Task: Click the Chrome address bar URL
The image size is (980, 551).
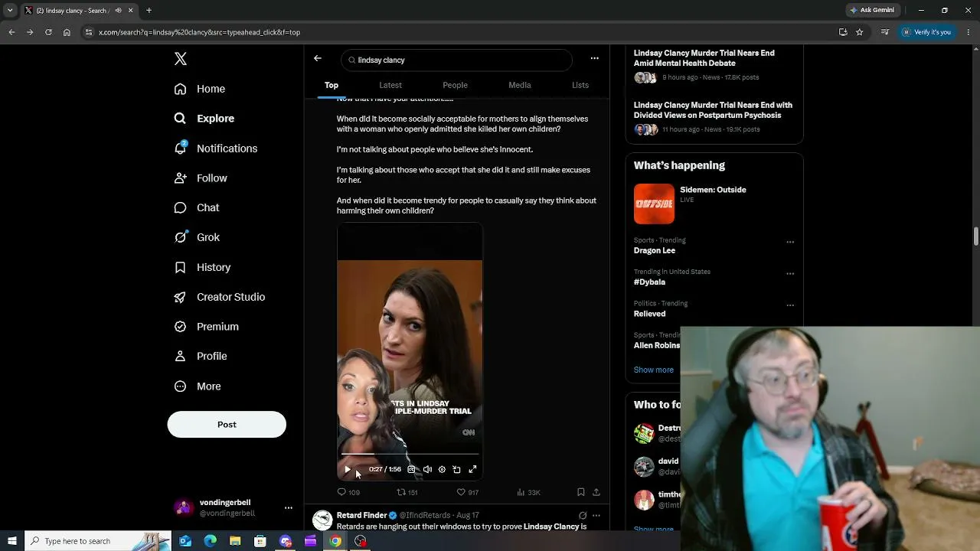Action: tap(199, 32)
